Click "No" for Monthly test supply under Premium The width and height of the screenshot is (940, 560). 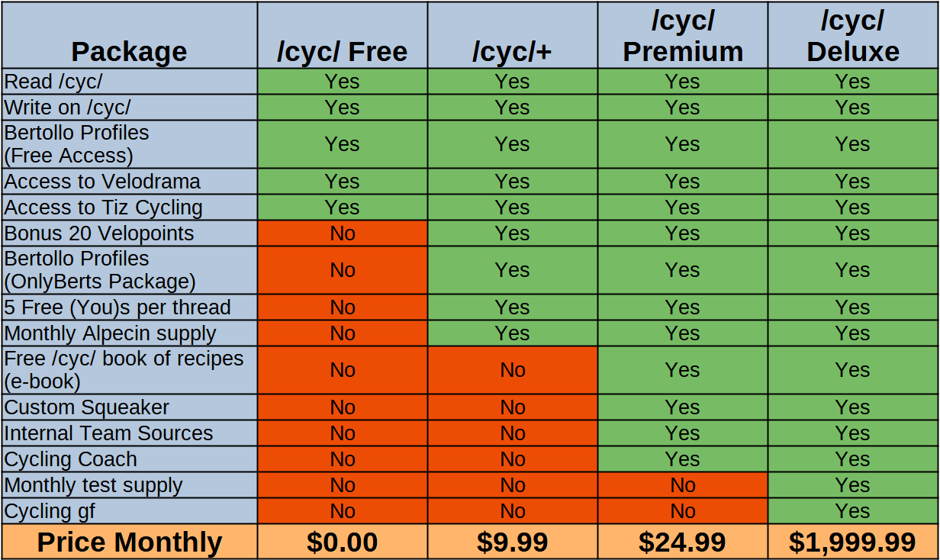[683, 485]
